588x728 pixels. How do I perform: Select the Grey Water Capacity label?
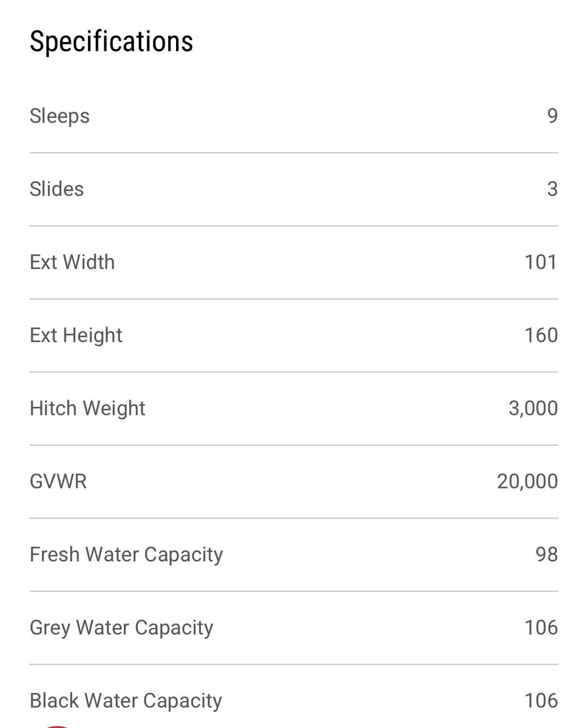pos(121,627)
